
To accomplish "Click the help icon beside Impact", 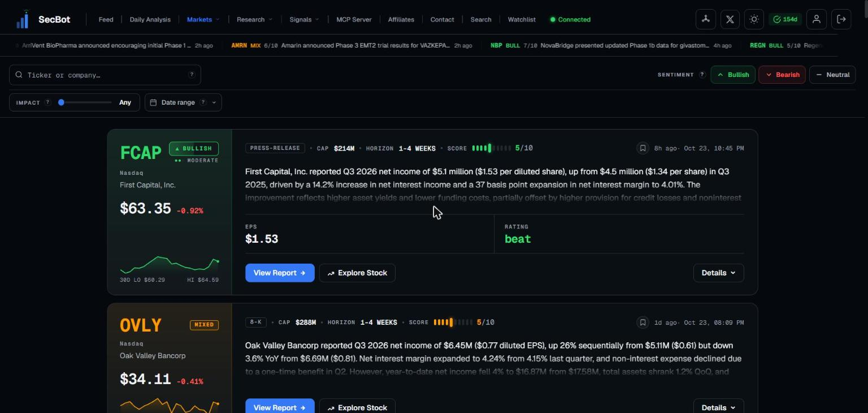I will click(x=47, y=102).
